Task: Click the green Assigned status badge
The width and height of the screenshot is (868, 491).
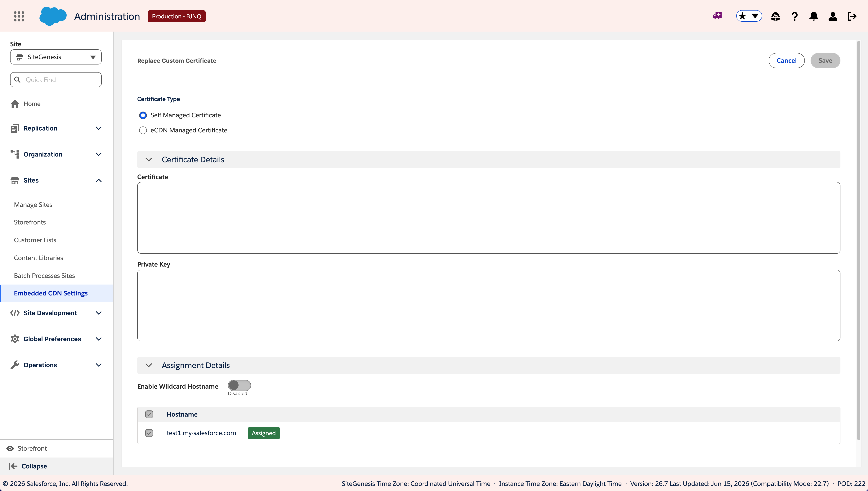Action: [263, 433]
